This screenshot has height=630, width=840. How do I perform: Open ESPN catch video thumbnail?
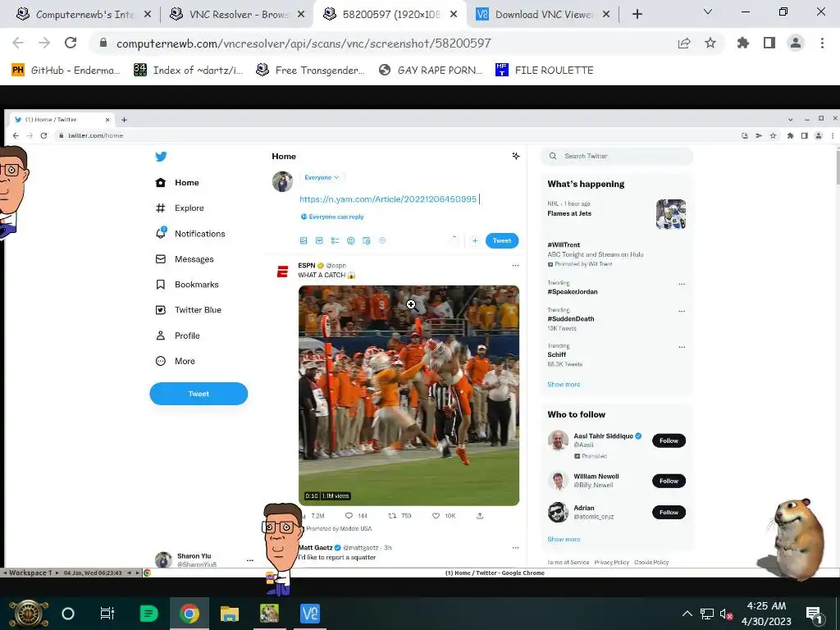(409, 395)
